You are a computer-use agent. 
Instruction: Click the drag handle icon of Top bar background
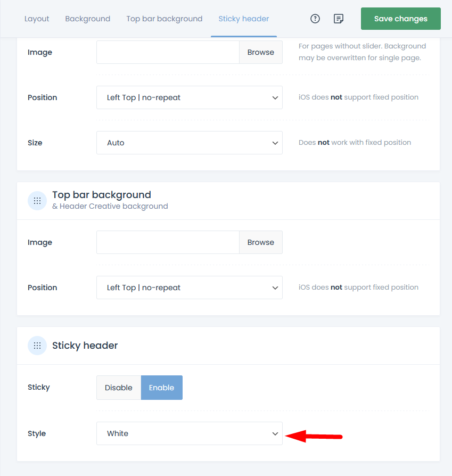pos(37,201)
